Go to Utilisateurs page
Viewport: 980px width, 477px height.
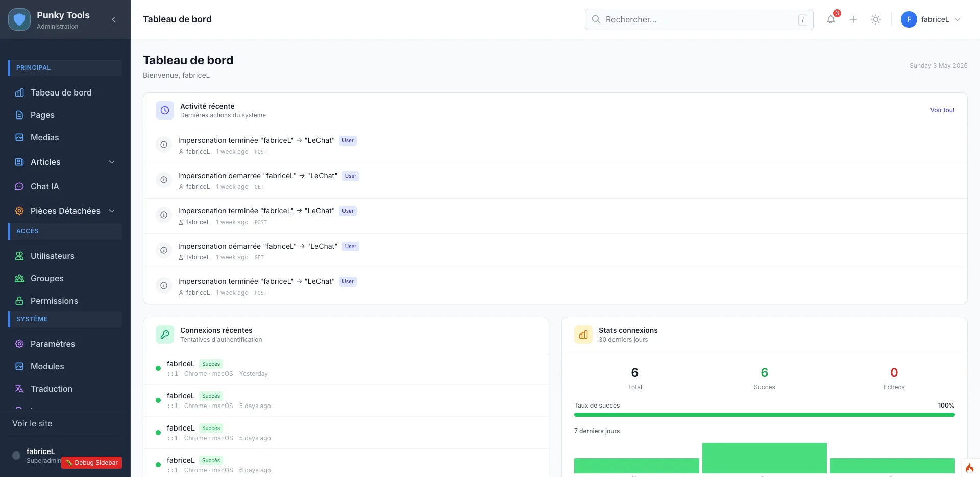tap(65, 256)
